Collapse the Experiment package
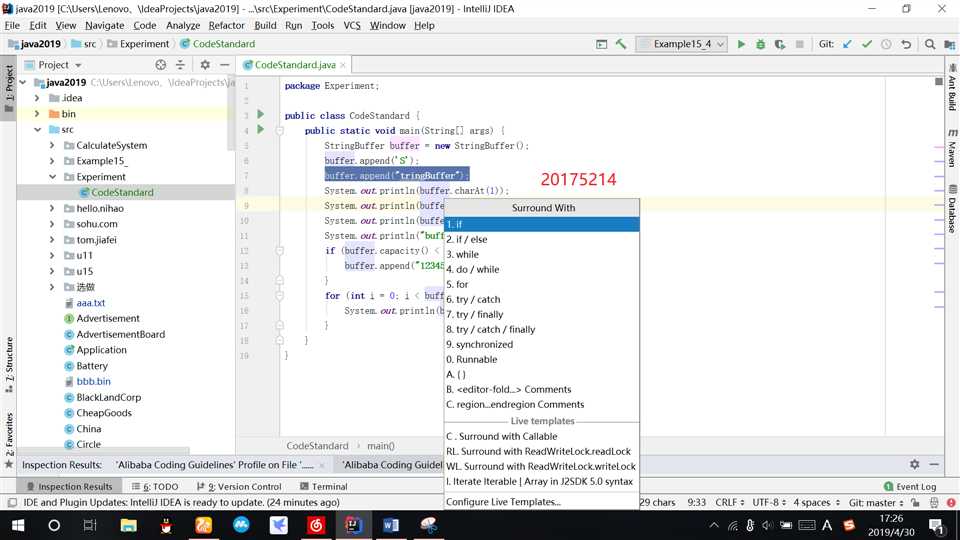The image size is (960, 540). (x=53, y=177)
